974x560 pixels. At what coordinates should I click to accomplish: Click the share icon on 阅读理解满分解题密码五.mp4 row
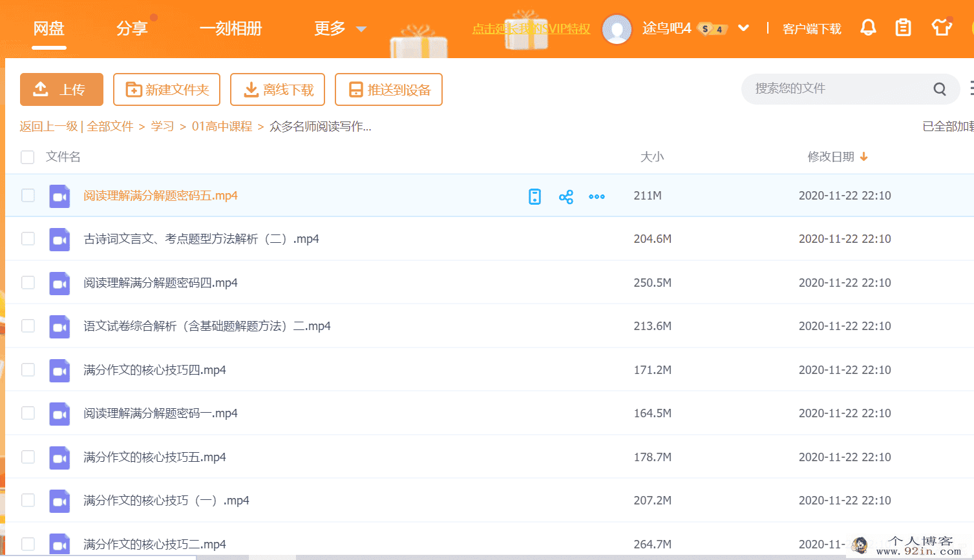(566, 196)
